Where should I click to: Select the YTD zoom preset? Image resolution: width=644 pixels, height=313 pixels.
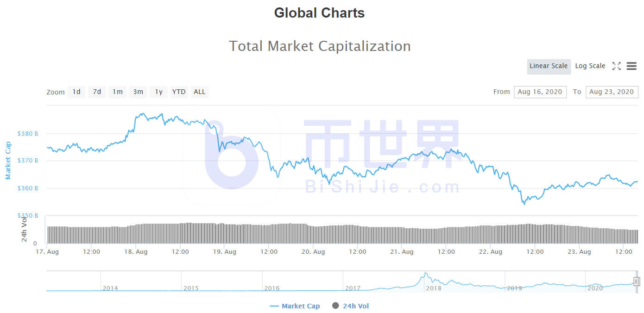click(179, 92)
